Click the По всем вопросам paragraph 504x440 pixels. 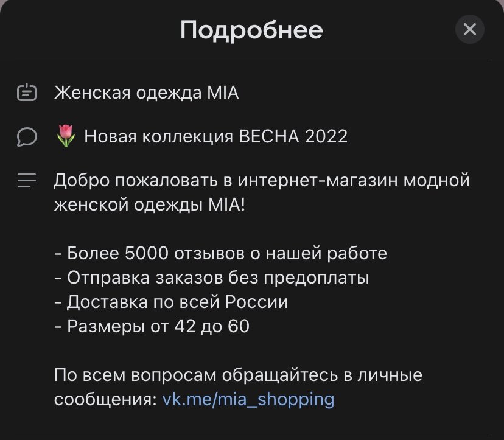(x=237, y=376)
